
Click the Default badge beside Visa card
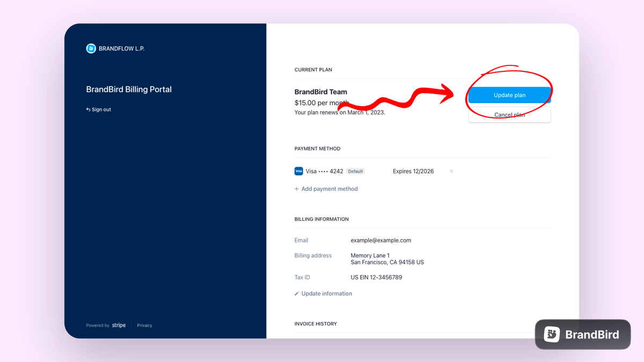[x=355, y=171]
